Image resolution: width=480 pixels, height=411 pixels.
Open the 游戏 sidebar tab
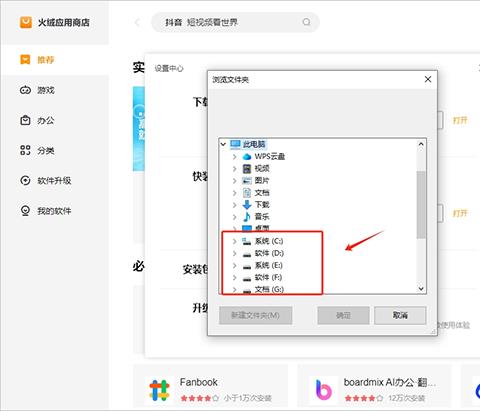click(x=55, y=90)
